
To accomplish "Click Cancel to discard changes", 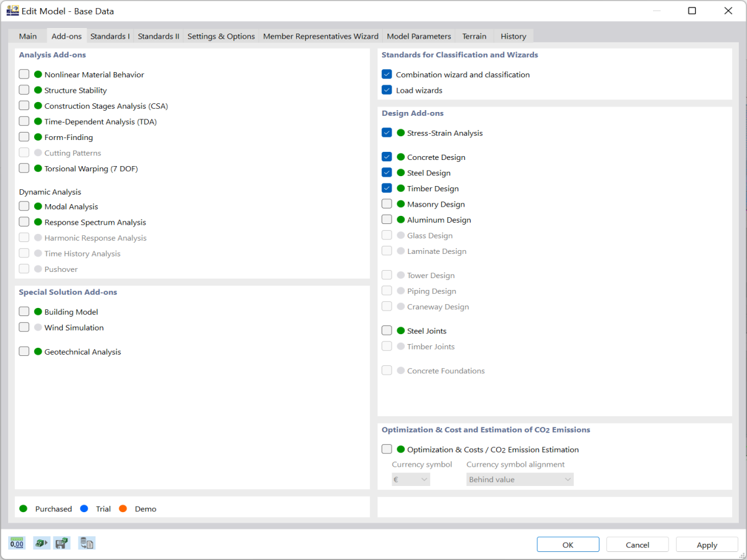I will pyautogui.click(x=637, y=544).
